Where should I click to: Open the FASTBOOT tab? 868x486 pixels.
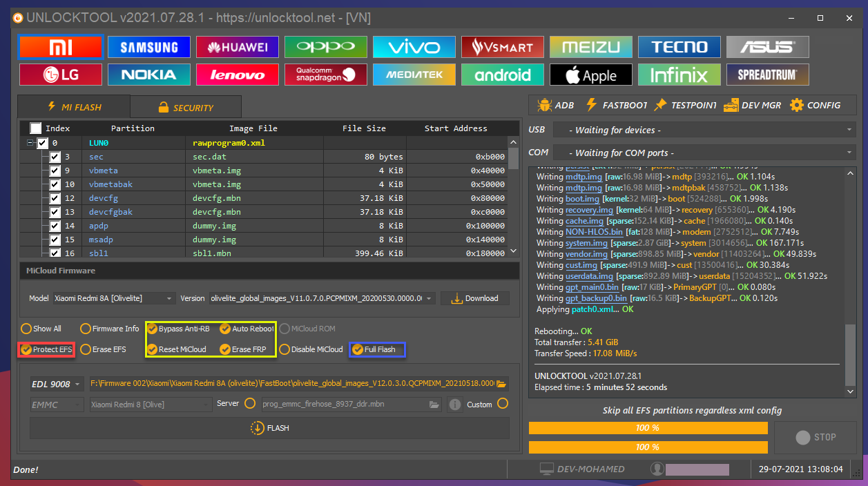click(x=617, y=105)
